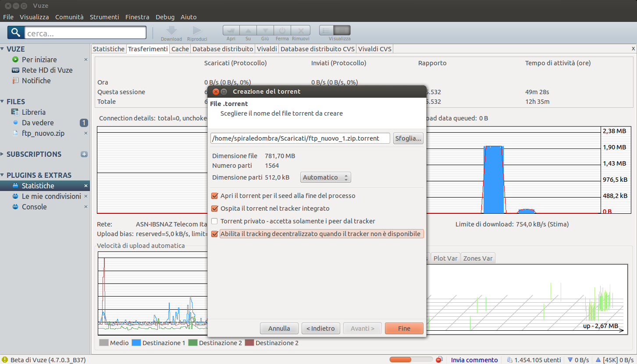The height and width of the screenshot is (364, 637).
Task: Switch to detailed list view toggle
Action: pyautogui.click(x=342, y=31)
